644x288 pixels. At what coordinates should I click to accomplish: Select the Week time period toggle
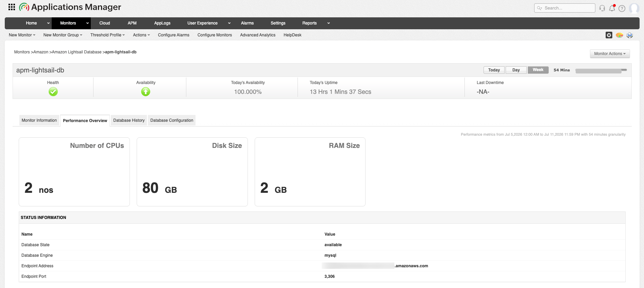(538, 70)
